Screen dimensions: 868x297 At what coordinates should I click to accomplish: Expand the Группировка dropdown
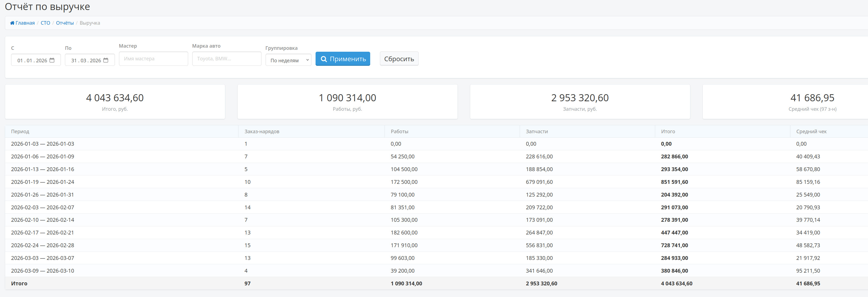point(288,60)
